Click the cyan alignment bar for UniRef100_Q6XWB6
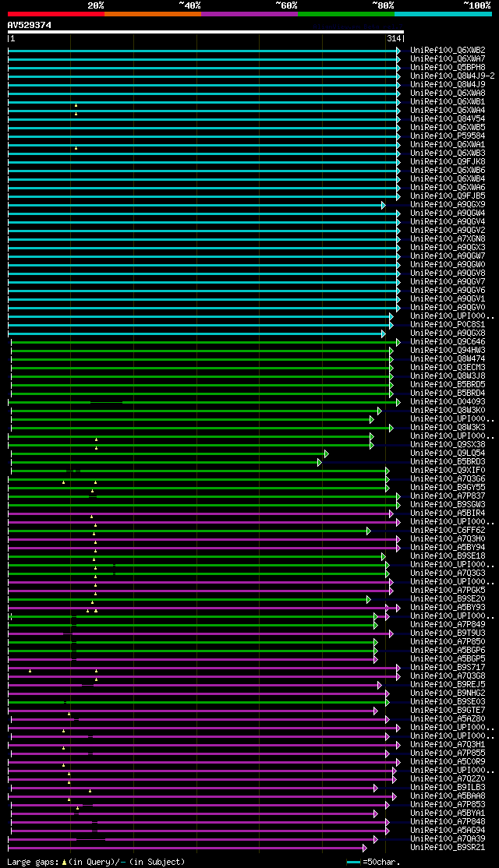The width and height of the screenshot is (499, 868). 204,171
